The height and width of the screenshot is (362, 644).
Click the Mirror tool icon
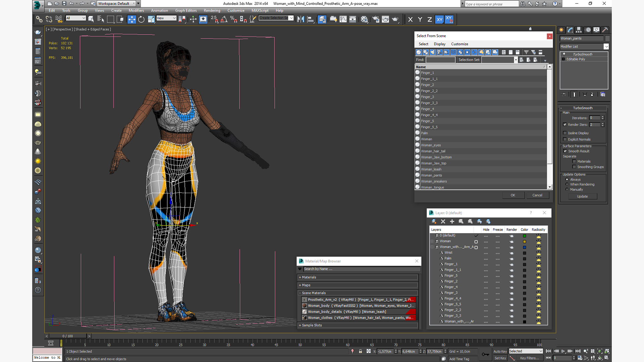301,19
